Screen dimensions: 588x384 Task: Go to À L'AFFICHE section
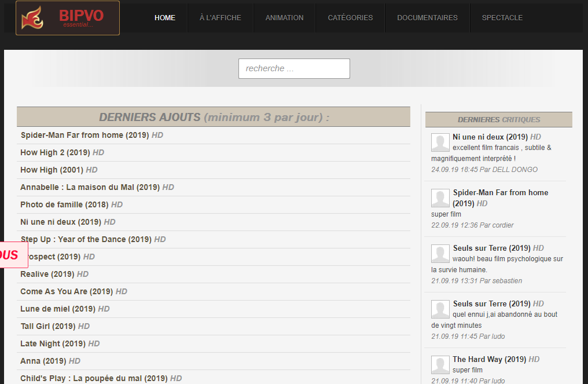220,17
